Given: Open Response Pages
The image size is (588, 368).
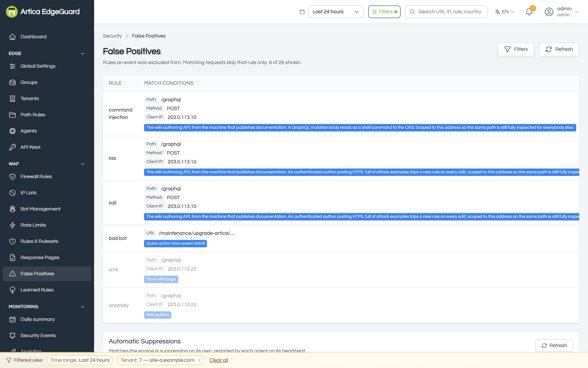Looking at the screenshot, I should [47, 257].
